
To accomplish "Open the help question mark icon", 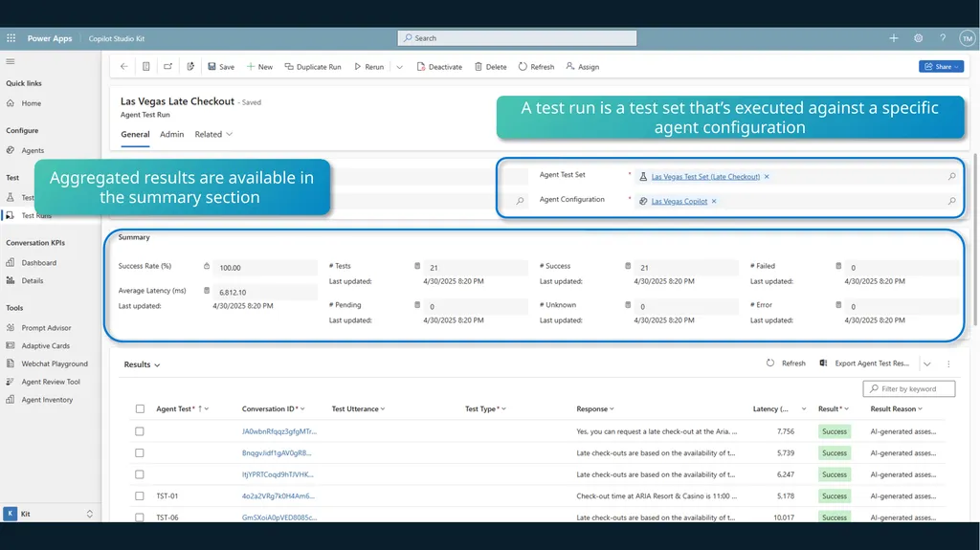I will (x=943, y=38).
